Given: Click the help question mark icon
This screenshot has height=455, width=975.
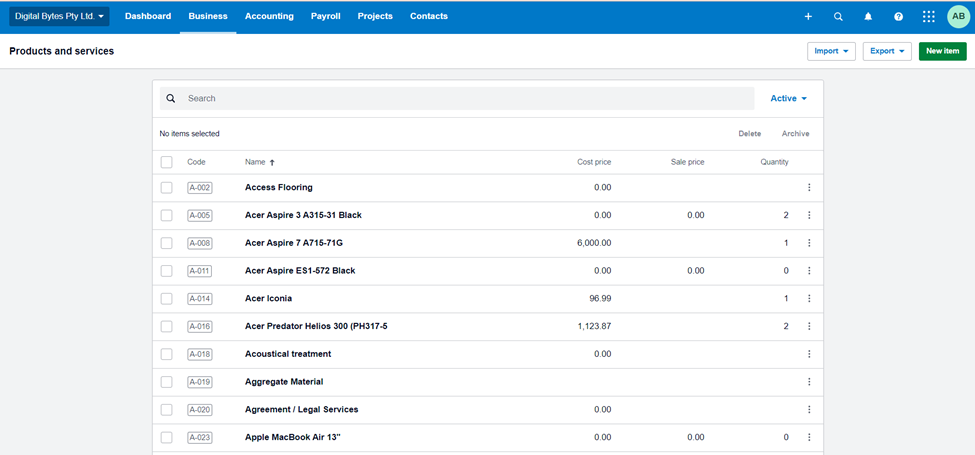Looking at the screenshot, I should pyautogui.click(x=898, y=17).
